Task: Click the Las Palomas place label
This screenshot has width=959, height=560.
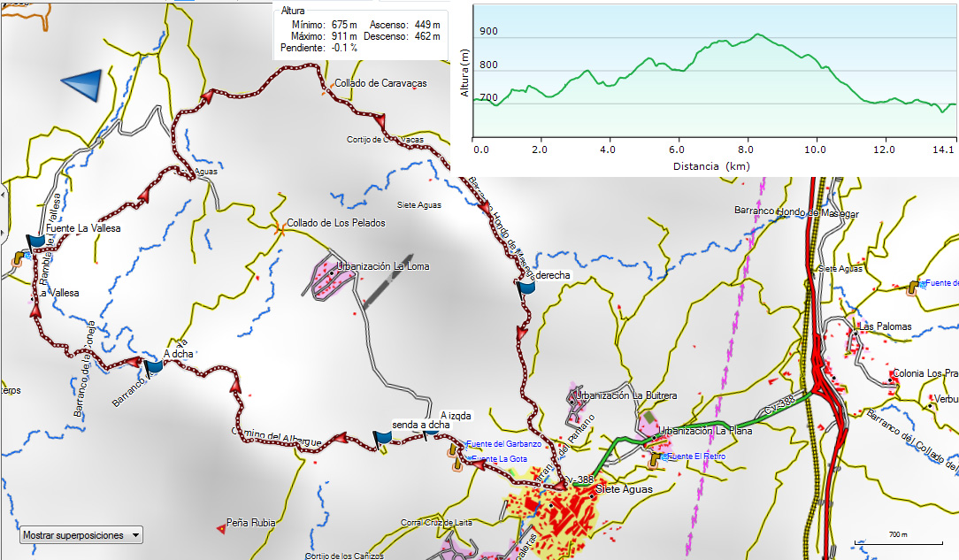Action: click(x=886, y=326)
